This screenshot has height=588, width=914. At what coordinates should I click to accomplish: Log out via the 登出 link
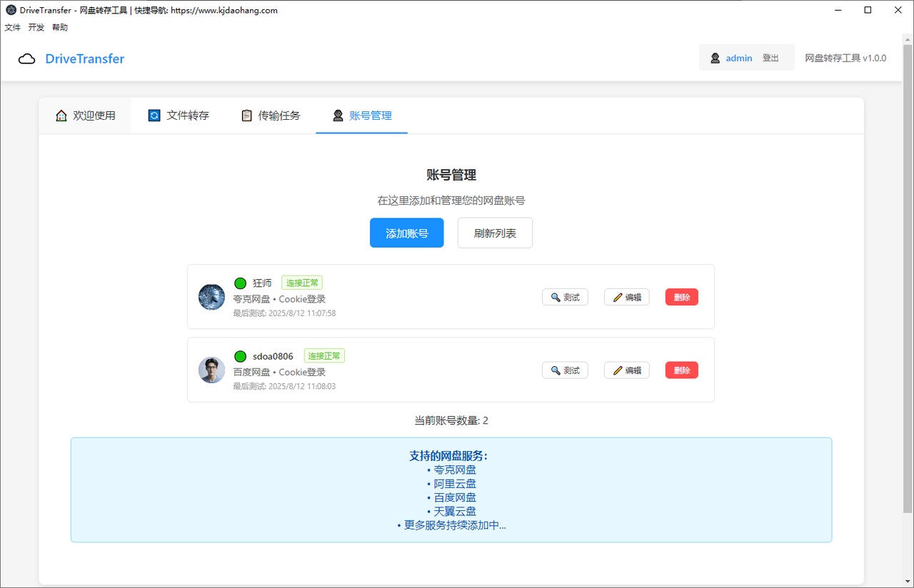pyautogui.click(x=770, y=59)
